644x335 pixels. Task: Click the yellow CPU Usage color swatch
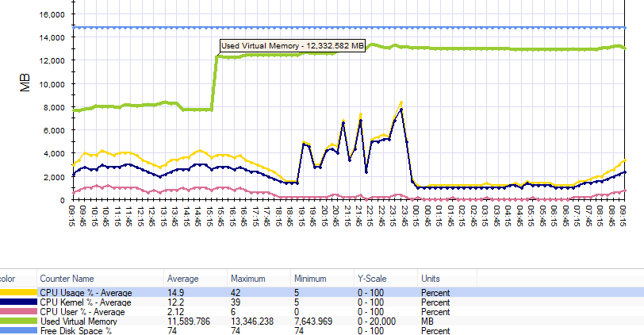pos(16,293)
